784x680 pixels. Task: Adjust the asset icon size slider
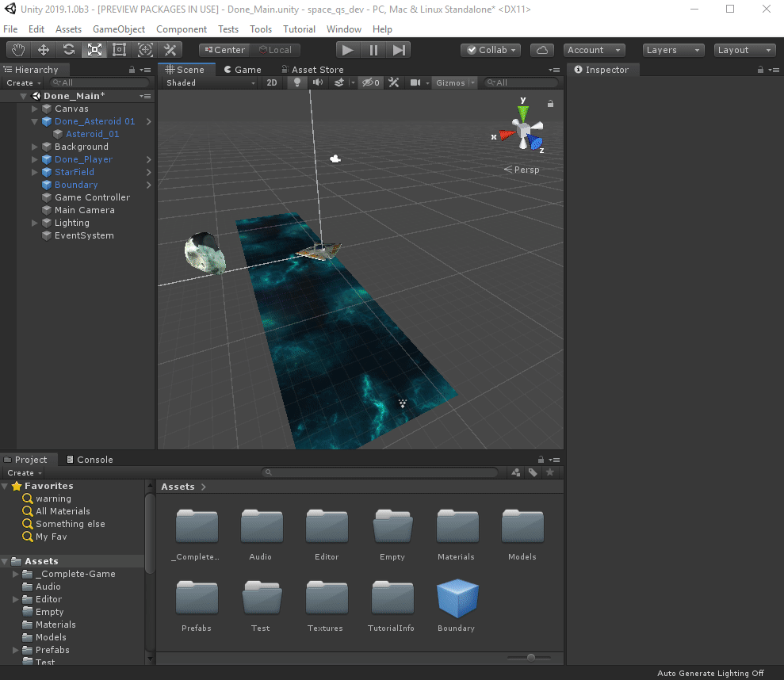(530, 657)
